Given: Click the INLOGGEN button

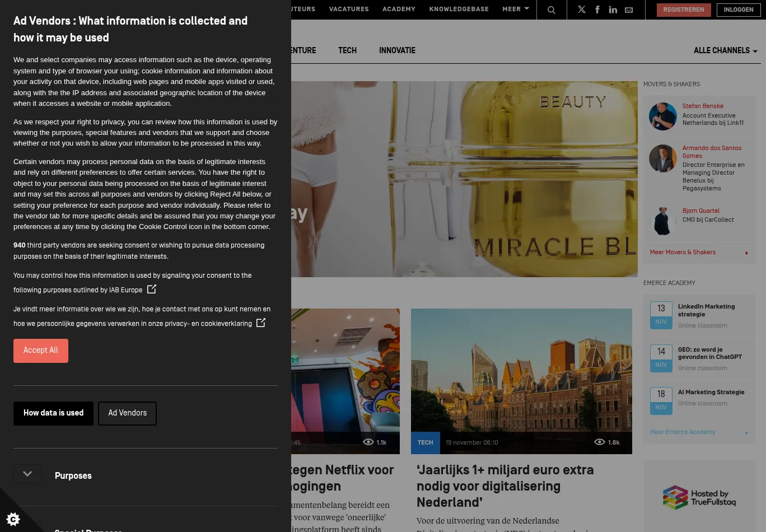Looking at the screenshot, I should [738, 10].
